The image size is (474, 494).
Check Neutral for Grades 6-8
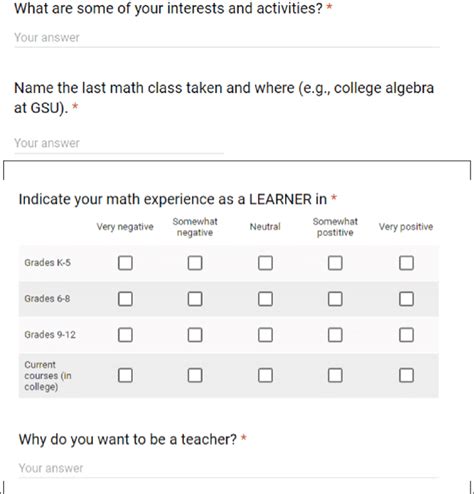coord(265,299)
